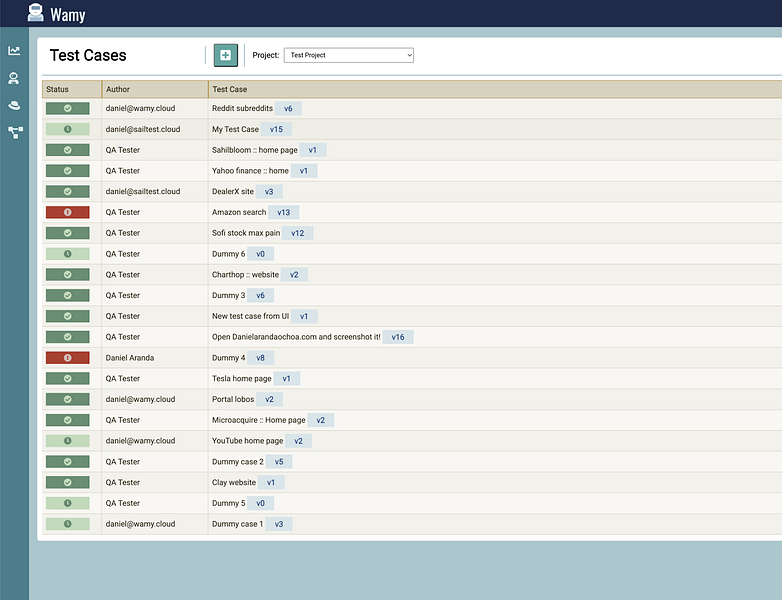Open the hat sidebar icon

click(x=14, y=105)
